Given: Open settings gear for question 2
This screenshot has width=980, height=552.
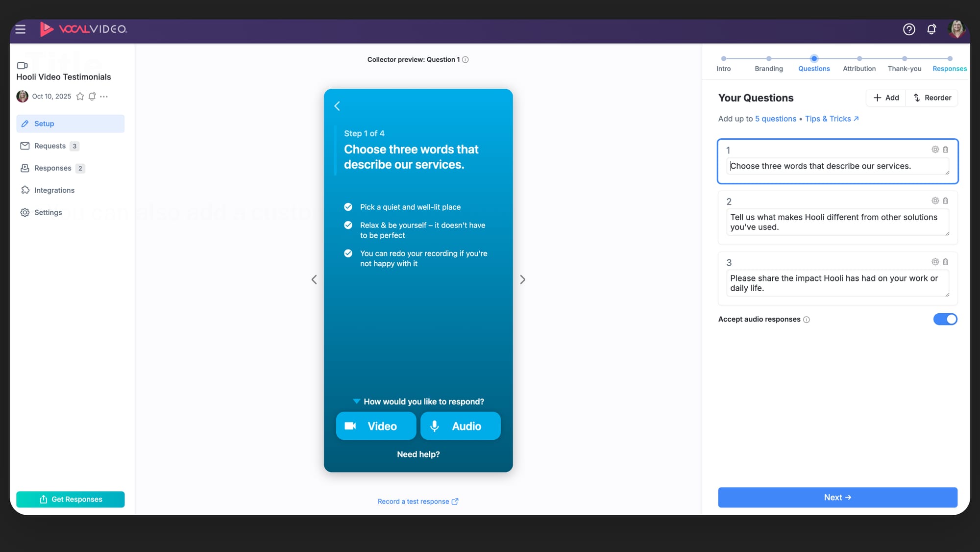Looking at the screenshot, I should [x=935, y=201].
